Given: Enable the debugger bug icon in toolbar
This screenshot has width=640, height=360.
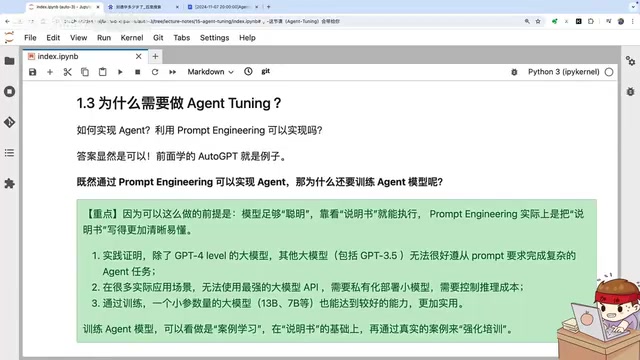Looking at the screenshot, I should (514, 72).
